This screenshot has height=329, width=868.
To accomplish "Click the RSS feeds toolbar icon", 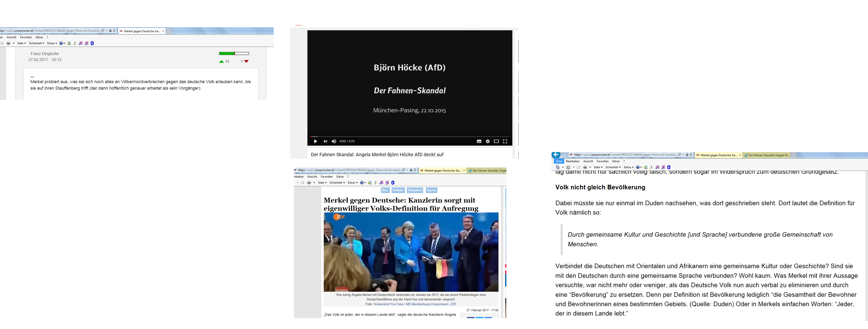I will [569, 167].
